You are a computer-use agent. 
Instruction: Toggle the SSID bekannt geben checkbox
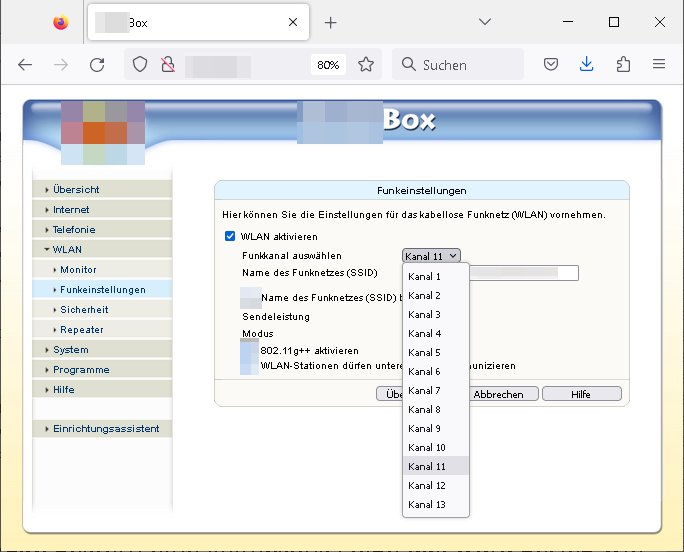point(251,298)
